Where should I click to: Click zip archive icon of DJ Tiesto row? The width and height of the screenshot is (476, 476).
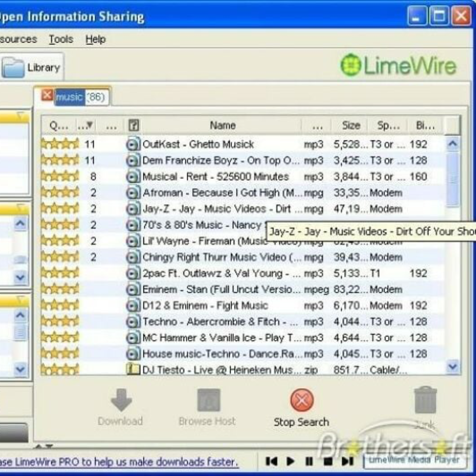[x=133, y=369]
